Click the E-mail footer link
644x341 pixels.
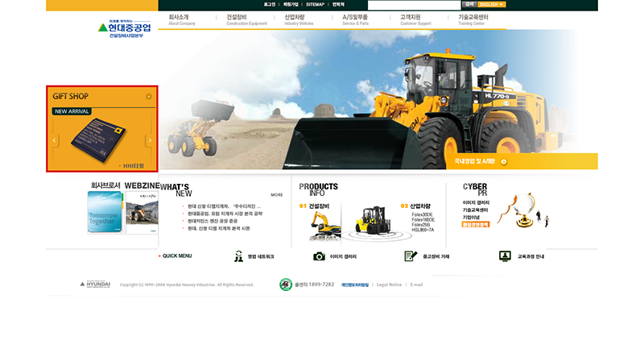[416, 285]
